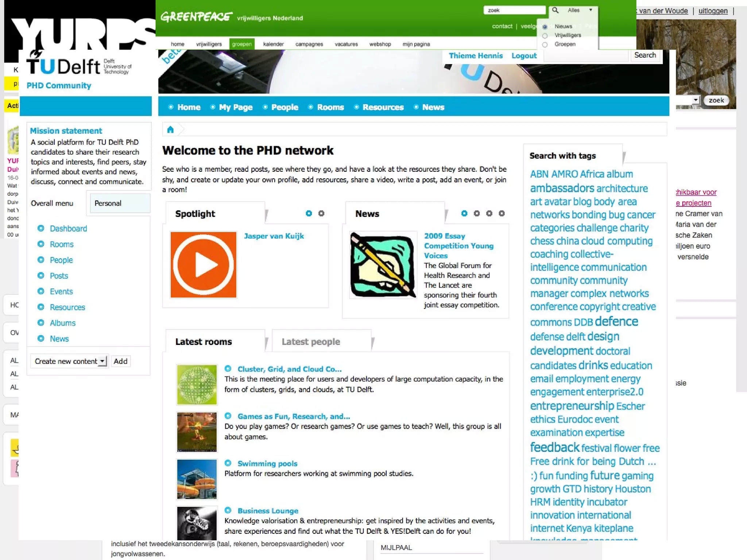Screen dimensions: 747x560
Task: Select the Groepen radio button
Action: coord(545,44)
